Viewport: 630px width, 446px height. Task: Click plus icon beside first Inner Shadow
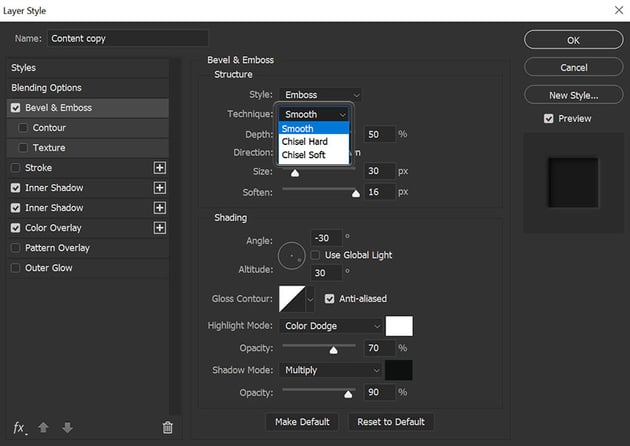coord(160,188)
